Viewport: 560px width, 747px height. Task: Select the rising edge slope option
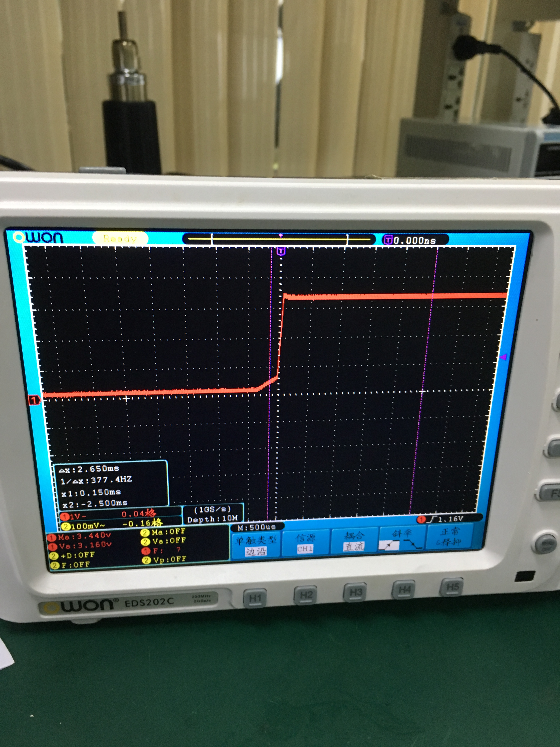click(x=389, y=545)
